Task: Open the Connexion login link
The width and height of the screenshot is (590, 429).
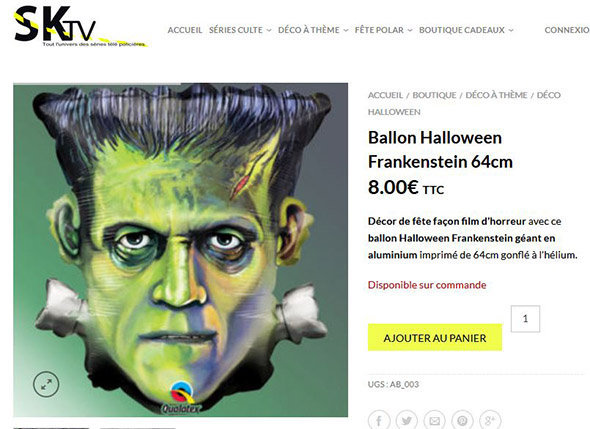Action: pyautogui.click(x=567, y=30)
